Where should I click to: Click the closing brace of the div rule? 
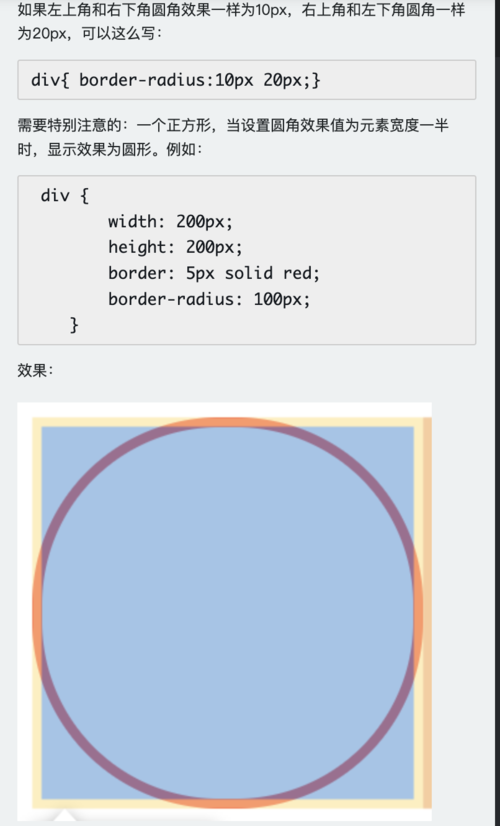point(74,324)
